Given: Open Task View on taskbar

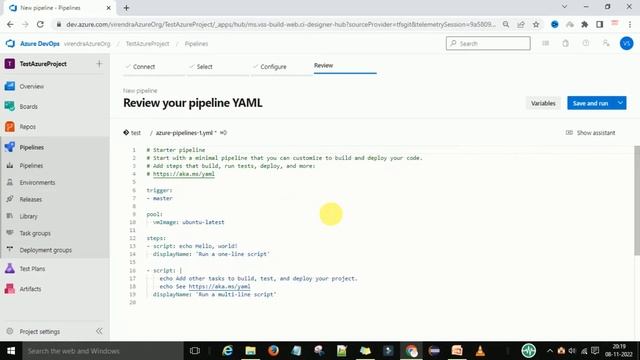Looking at the screenshot, I should [195, 351].
